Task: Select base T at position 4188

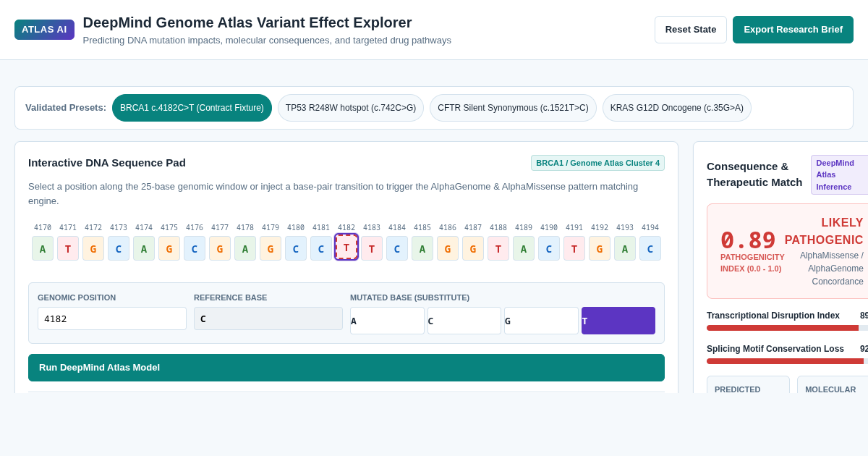Action: click(498, 248)
